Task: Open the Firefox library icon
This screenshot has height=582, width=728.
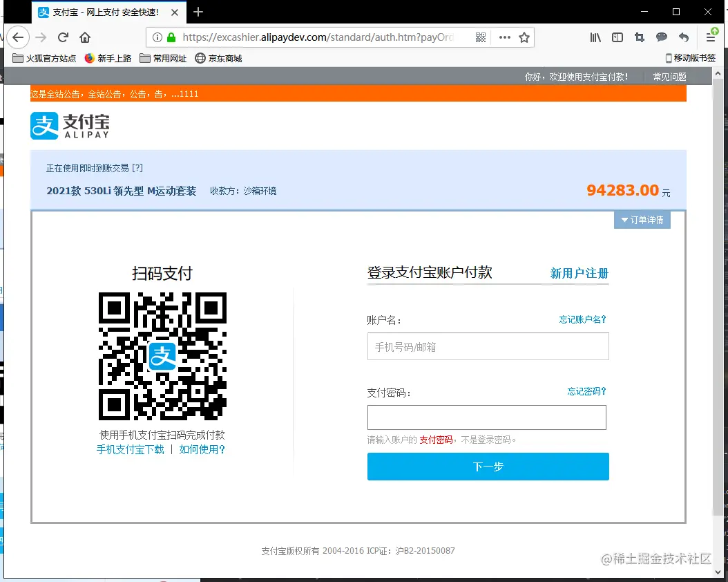Action: click(x=595, y=37)
